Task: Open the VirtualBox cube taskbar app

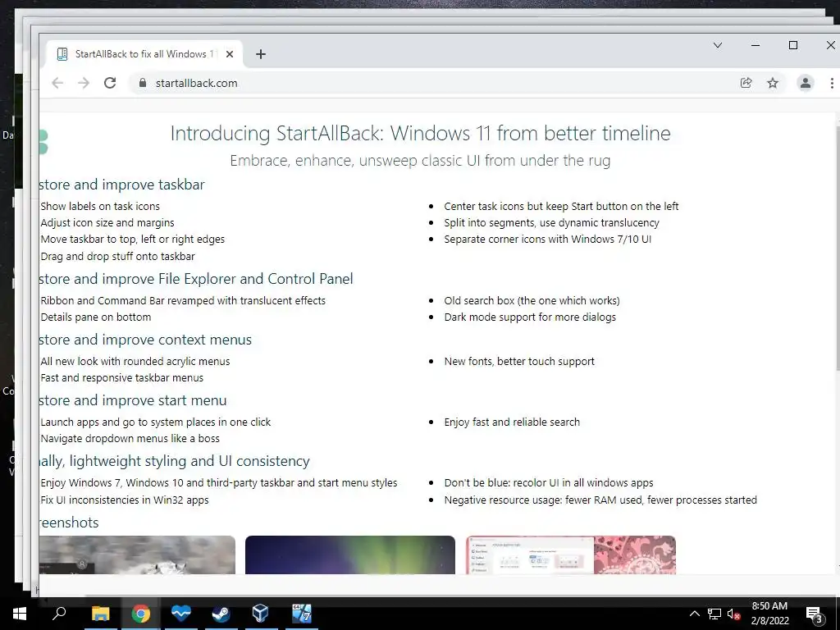Action: [x=260, y=614]
